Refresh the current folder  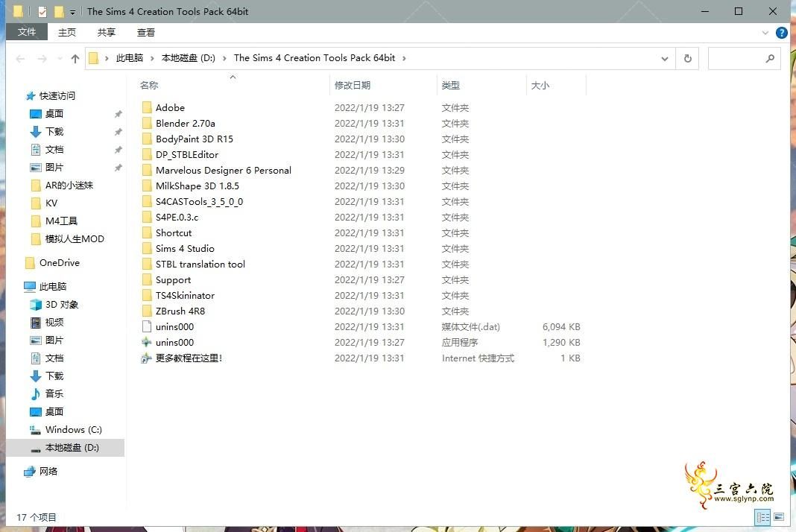coord(687,59)
